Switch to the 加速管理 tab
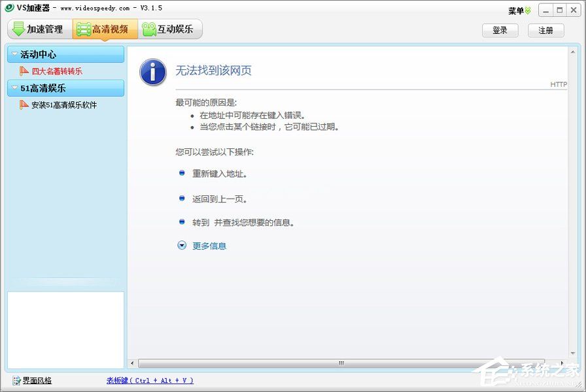 point(39,29)
